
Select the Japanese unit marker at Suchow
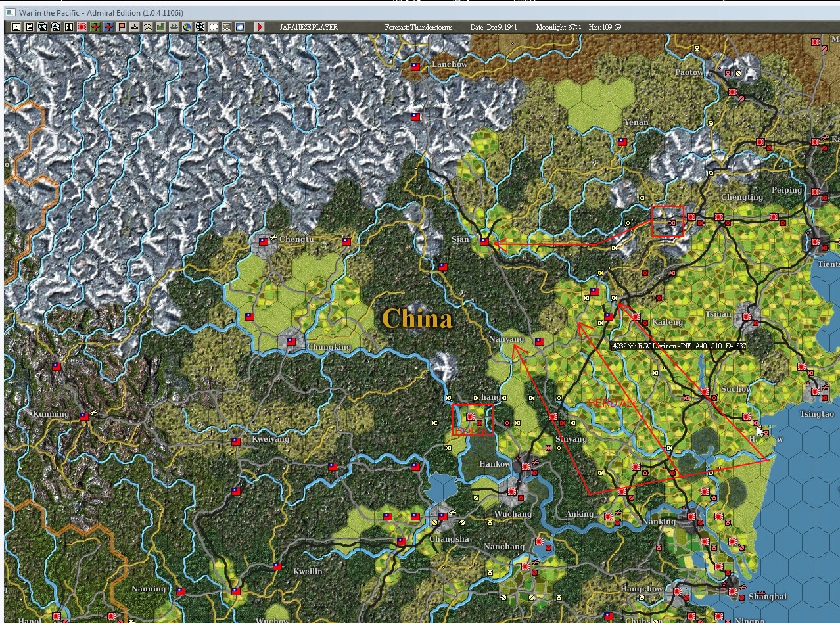tap(705, 392)
